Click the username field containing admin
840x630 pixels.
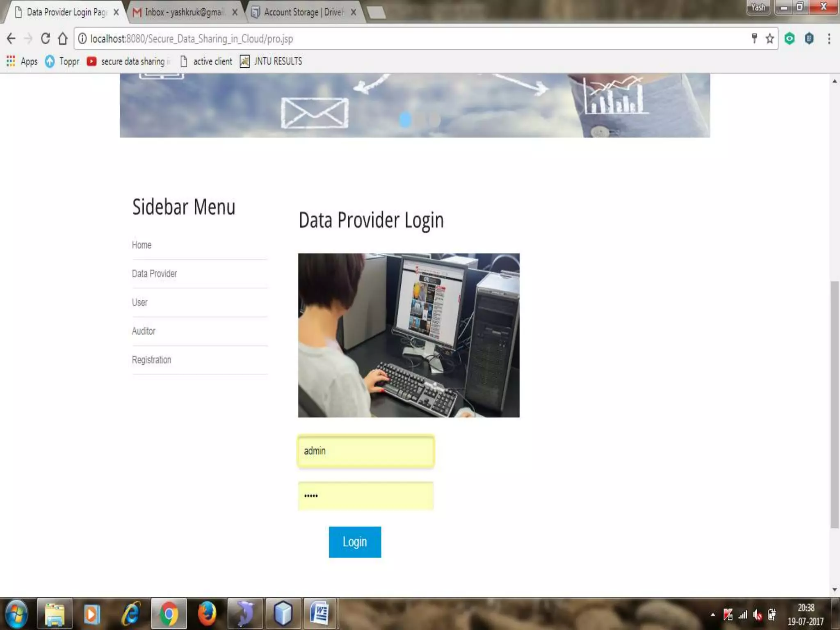point(365,451)
